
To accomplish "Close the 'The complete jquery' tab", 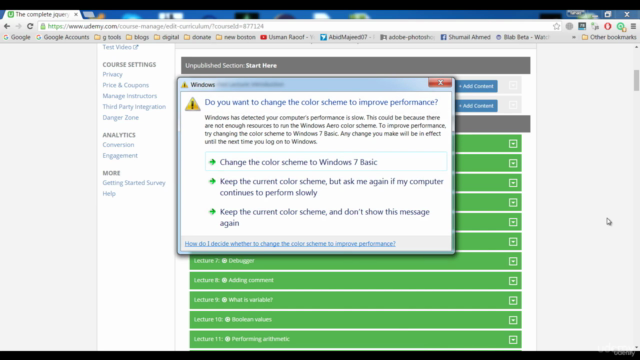I will 76,14.
